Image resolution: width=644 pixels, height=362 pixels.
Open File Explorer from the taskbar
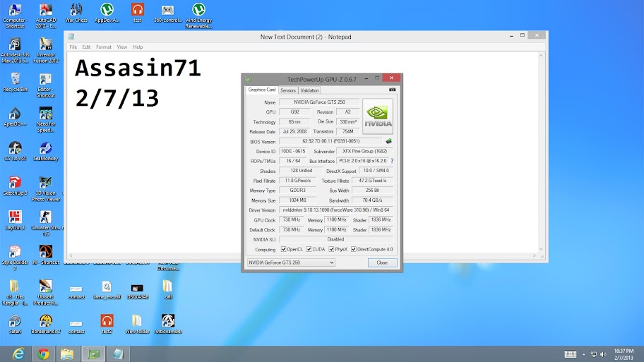point(67,354)
